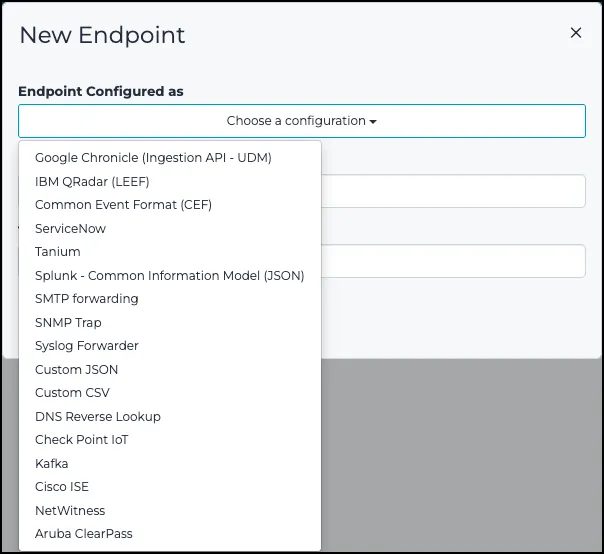Click the first text input field
Image resolution: width=604 pixels, height=554 pixels.
coord(452,191)
